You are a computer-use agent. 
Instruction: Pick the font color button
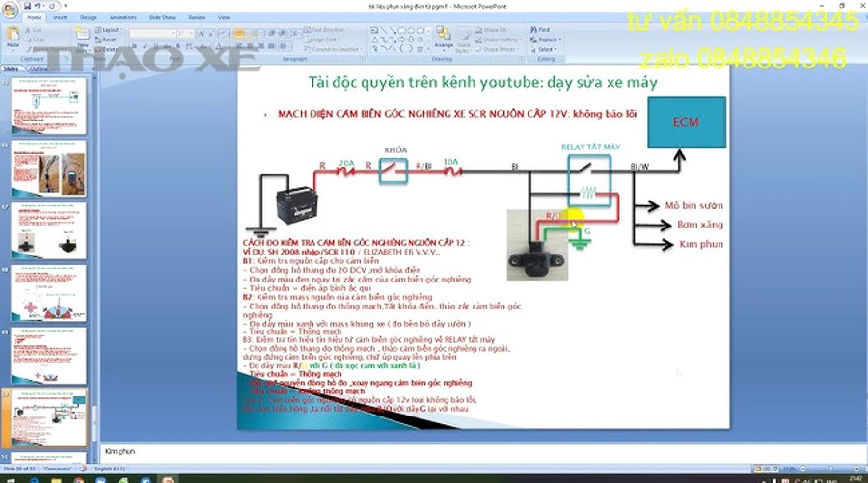tap(220, 46)
